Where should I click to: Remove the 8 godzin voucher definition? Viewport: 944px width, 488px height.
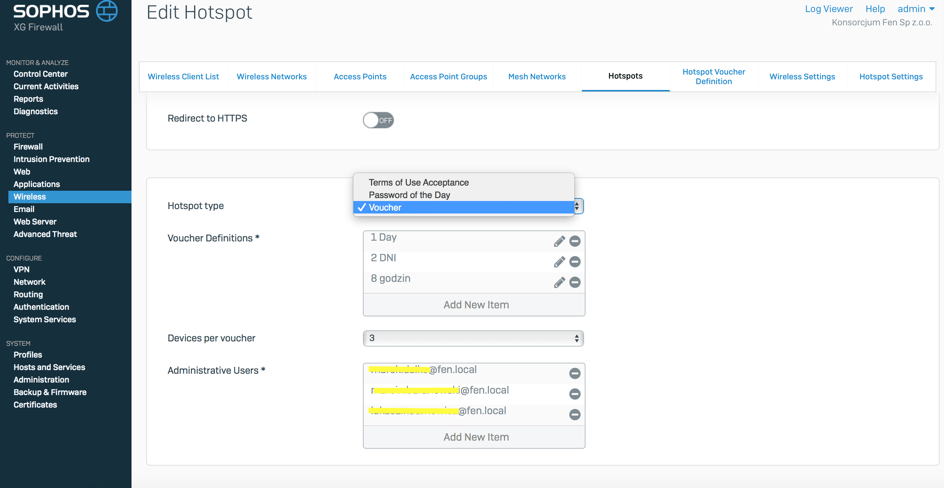click(575, 283)
